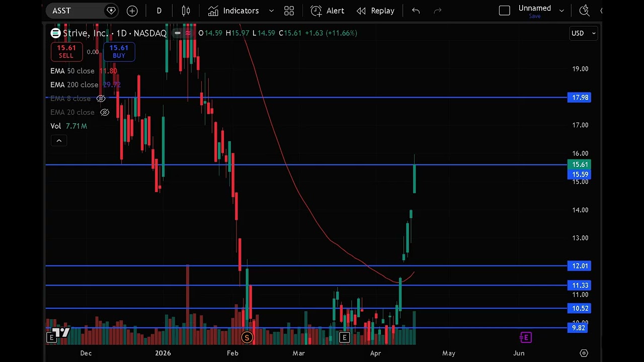Click the wavy icon beside NASDAQ
This screenshot has height=362, width=644.
tap(188, 33)
